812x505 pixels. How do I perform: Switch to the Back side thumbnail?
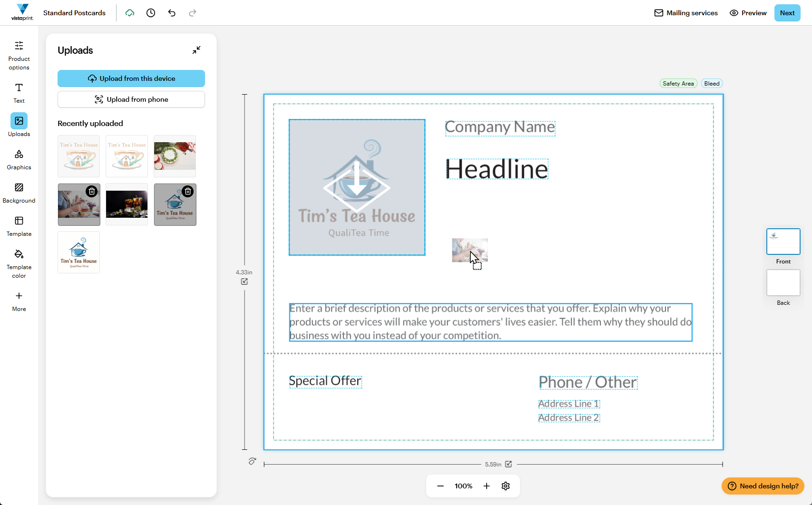[783, 282]
